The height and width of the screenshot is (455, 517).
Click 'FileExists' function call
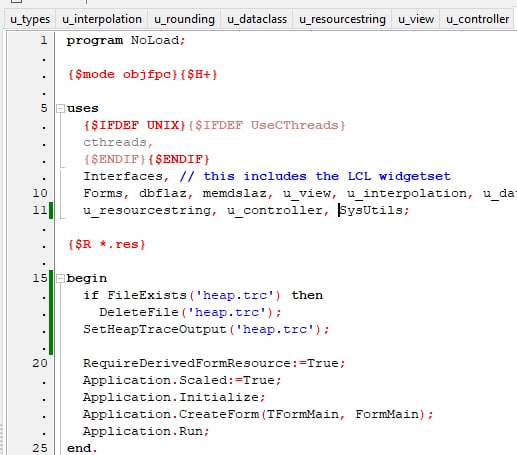(147, 295)
